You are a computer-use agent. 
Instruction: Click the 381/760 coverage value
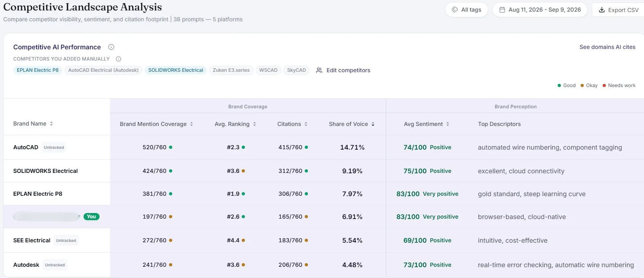point(155,194)
